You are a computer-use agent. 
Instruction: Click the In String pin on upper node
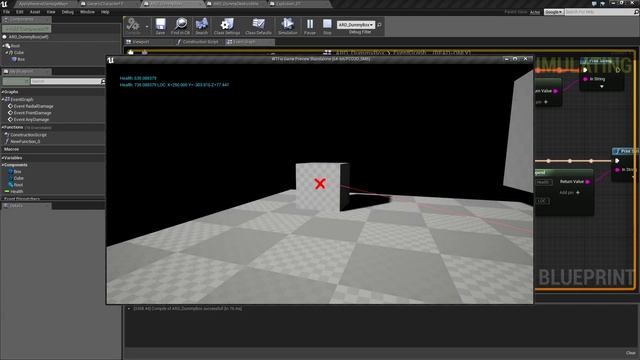click(x=585, y=79)
